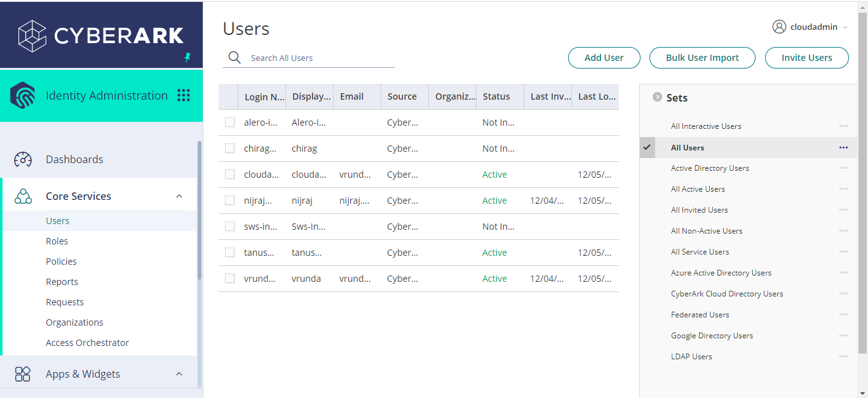Open options menu for All Interactive Users set
868x398 pixels.
[x=843, y=126]
